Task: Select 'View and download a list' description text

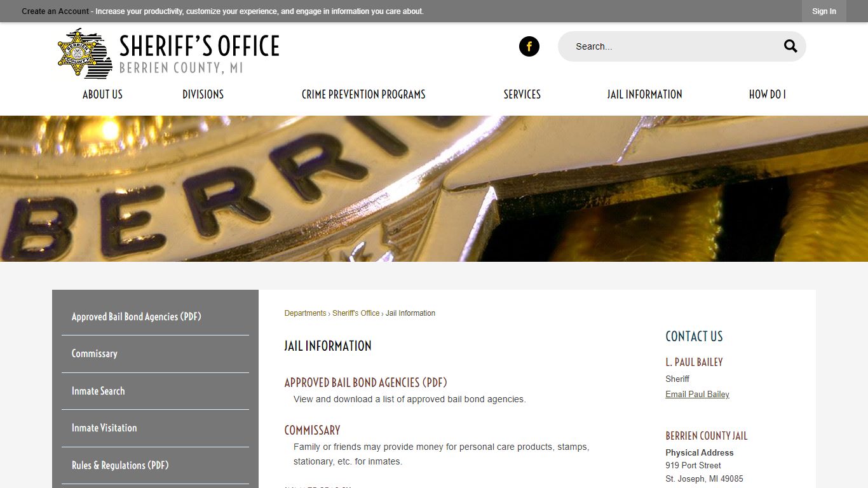Action: 410,399
